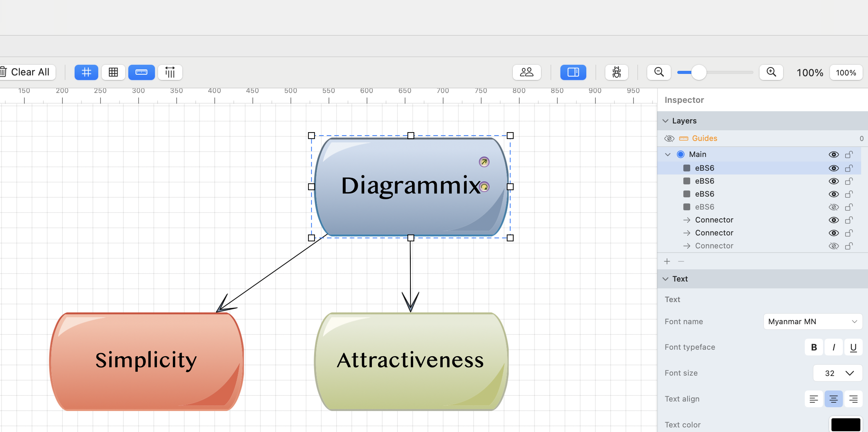Toggle the Main layer lock icon
868x432 pixels.
tap(849, 154)
